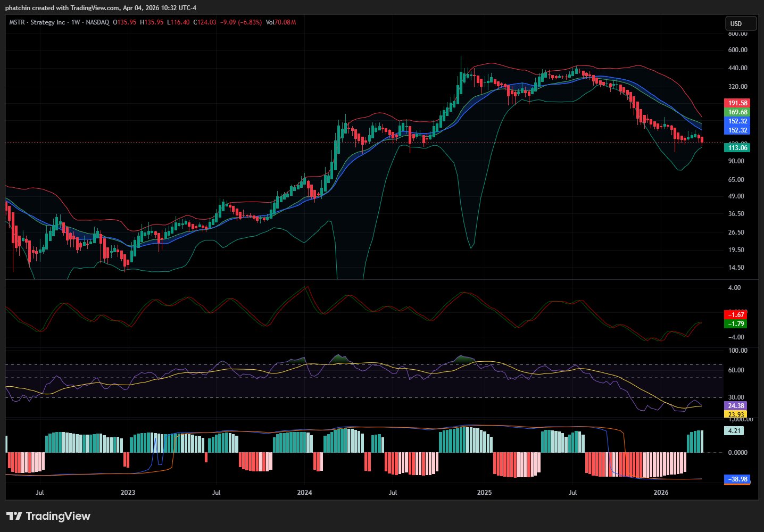Click the purple 24.38 RSI label

(x=735, y=406)
